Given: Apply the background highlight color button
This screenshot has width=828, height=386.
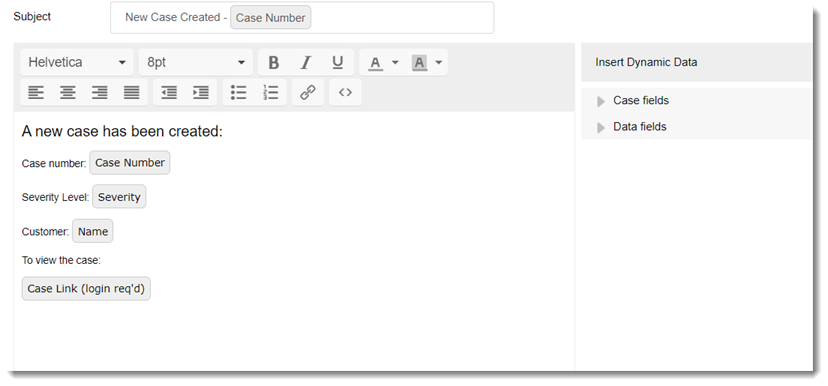Looking at the screenshot, I should click(x=419, y=62).
